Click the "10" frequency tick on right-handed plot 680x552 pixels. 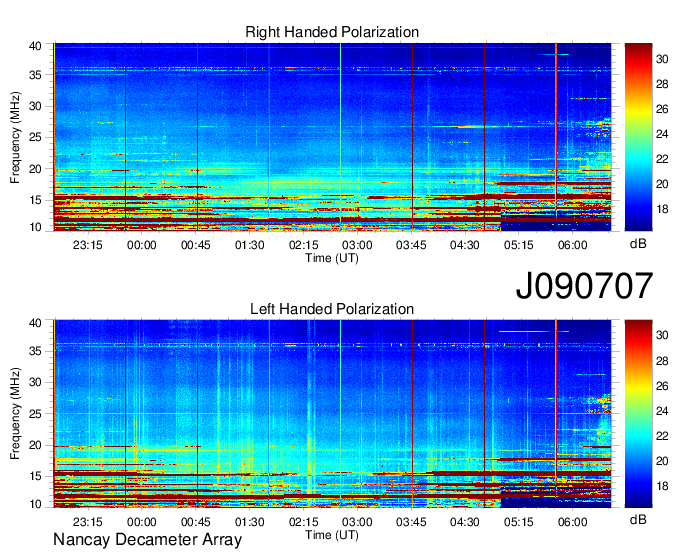tap(35, 227)
